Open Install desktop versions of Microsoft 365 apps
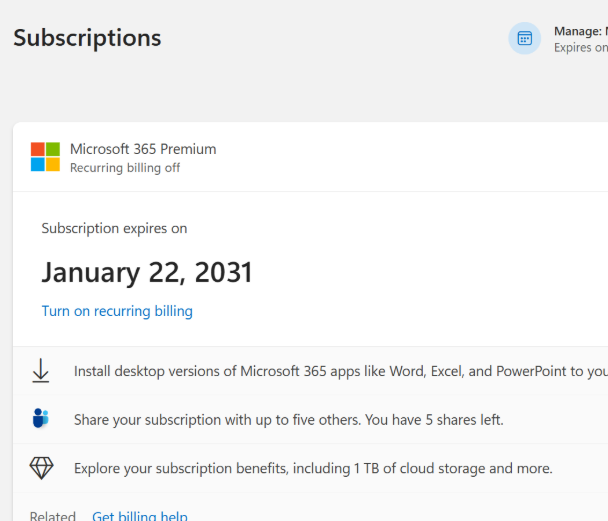Image resolution: width=608 pixels, height=521 pixels. pos(311,371)
